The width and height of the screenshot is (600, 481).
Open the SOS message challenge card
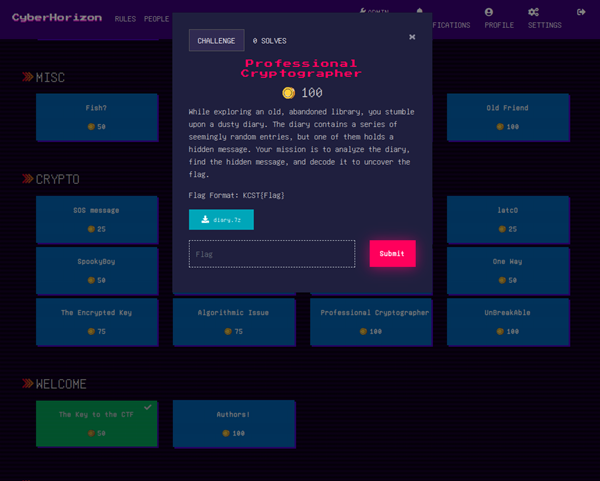click(96, 219)
